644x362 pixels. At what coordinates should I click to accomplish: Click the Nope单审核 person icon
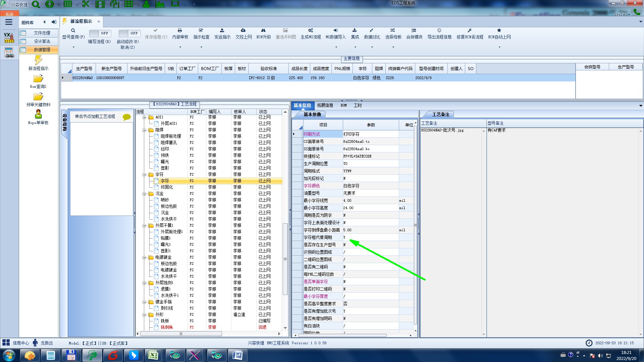38,114
